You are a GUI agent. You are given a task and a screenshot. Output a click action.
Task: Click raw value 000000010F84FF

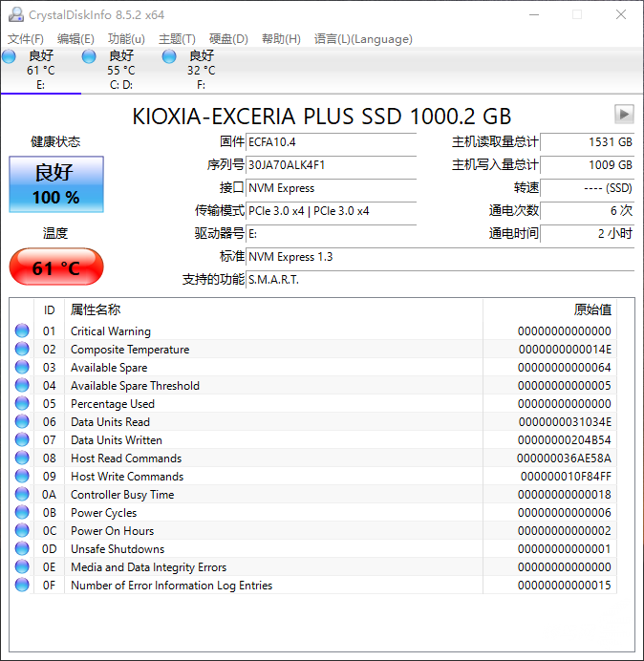point(566,477)
